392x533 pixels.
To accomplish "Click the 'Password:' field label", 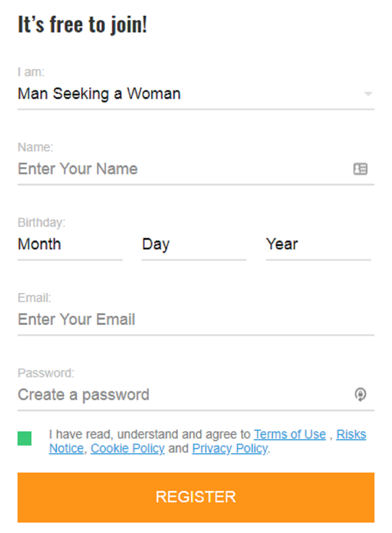I will point(46,373).
